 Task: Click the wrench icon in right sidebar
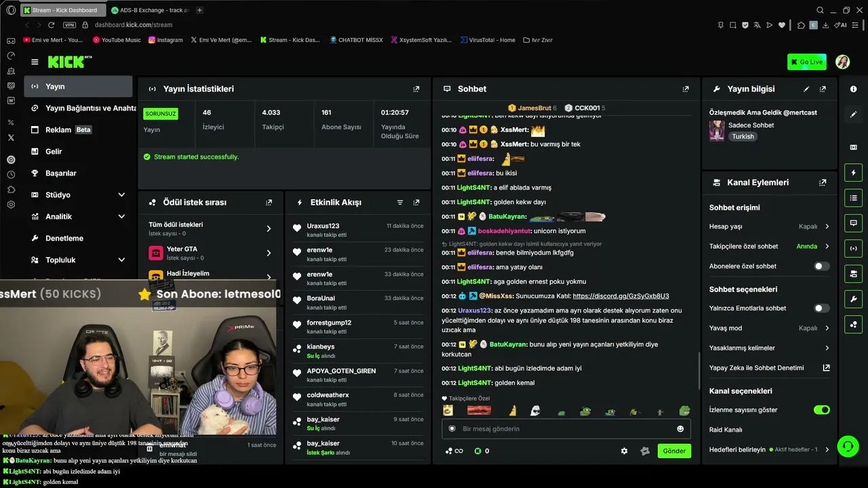(x=853, y=299)
